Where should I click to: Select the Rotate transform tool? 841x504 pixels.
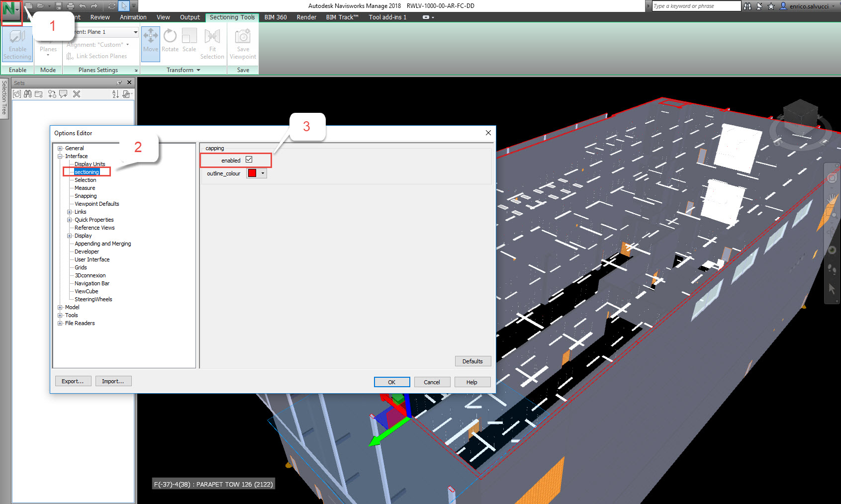tap(170, 41)
